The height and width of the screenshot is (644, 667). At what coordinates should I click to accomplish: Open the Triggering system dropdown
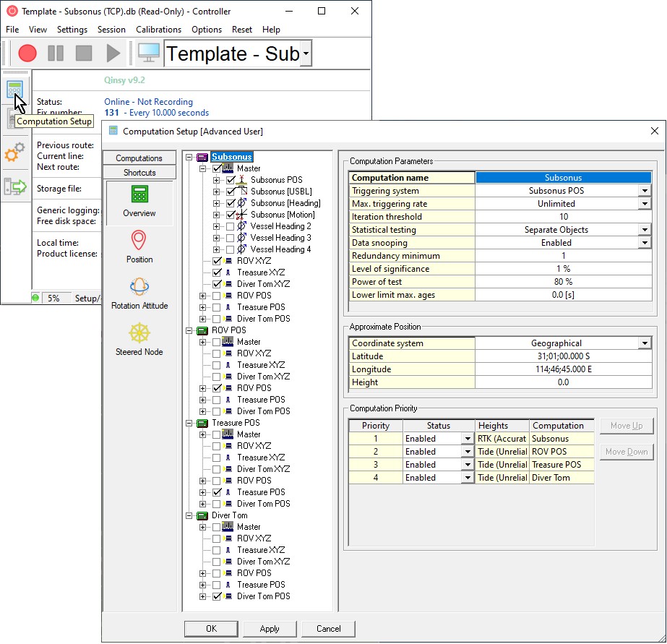coord(645,191)
